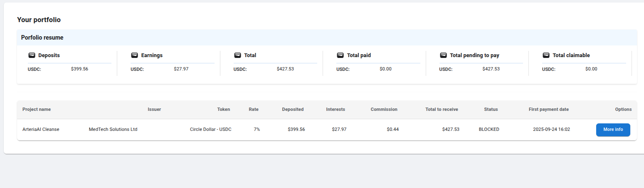Sort by the Issuer column header
The image size is (644, 188).
coord(154,110)
